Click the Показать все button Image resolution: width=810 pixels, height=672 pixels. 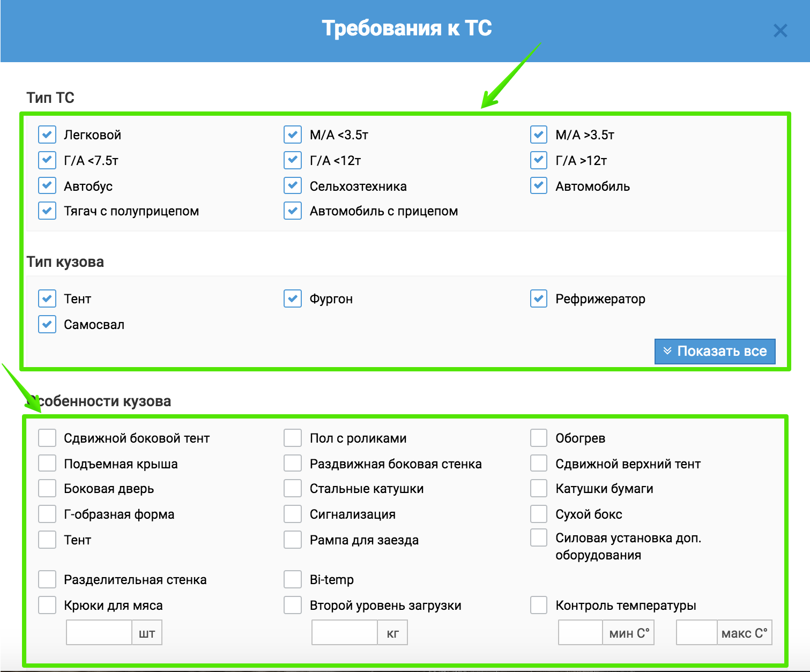715,352
